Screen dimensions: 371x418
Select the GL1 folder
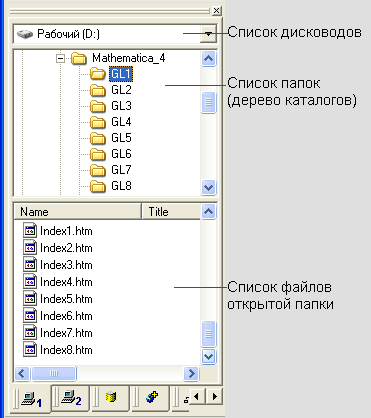(121, 74)
